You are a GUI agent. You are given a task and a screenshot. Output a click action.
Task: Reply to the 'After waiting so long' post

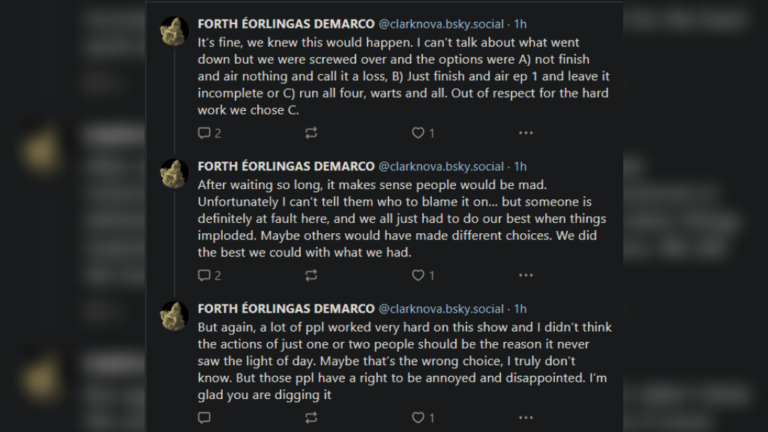tap(209, 275)
